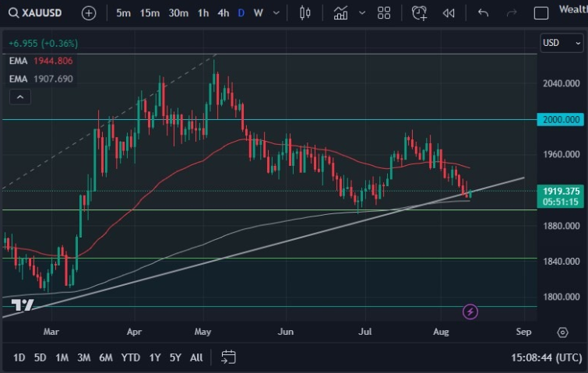This screenshot has width=588, height=373.
Task: Collapse the indicator legend with the chevron
Action: tap(20, 97)
